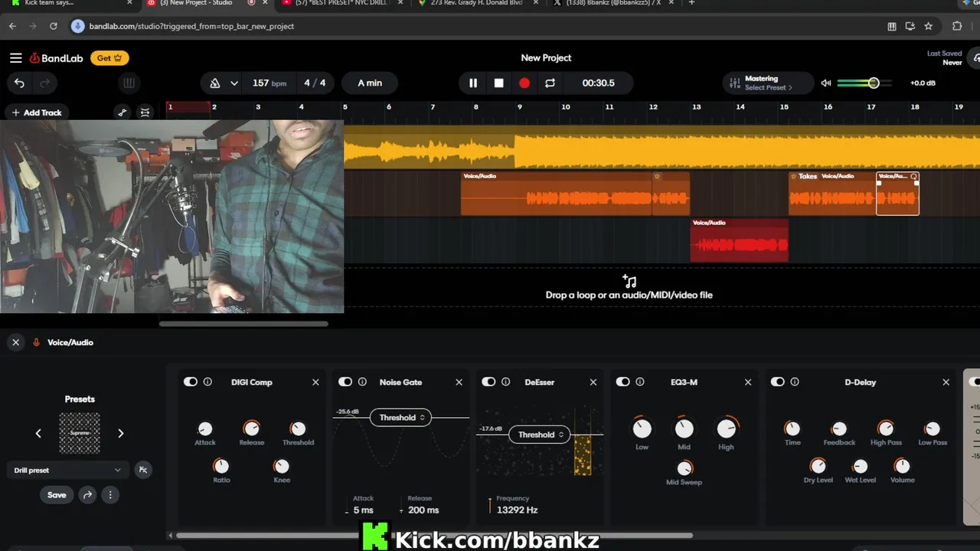Screen dimensions: 980x551
Task: Toggle the cycle loop button
Action: 550,83
